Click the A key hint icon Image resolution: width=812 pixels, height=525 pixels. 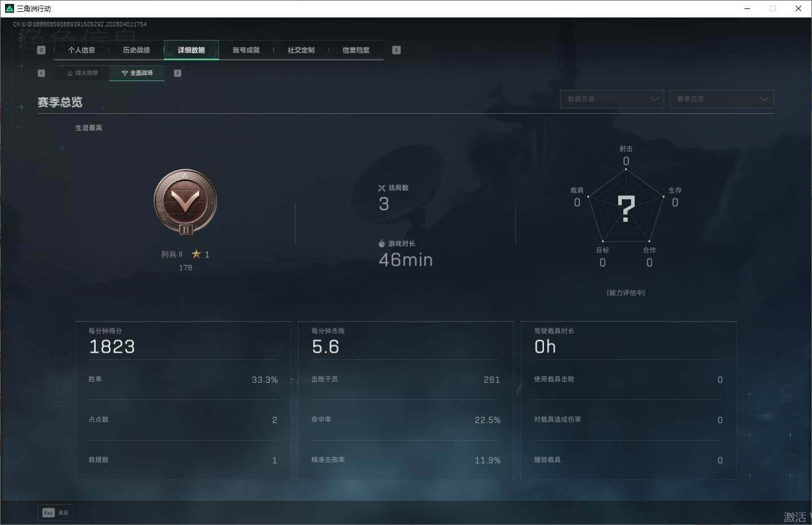pyautogui.click(x=41, y=73)
